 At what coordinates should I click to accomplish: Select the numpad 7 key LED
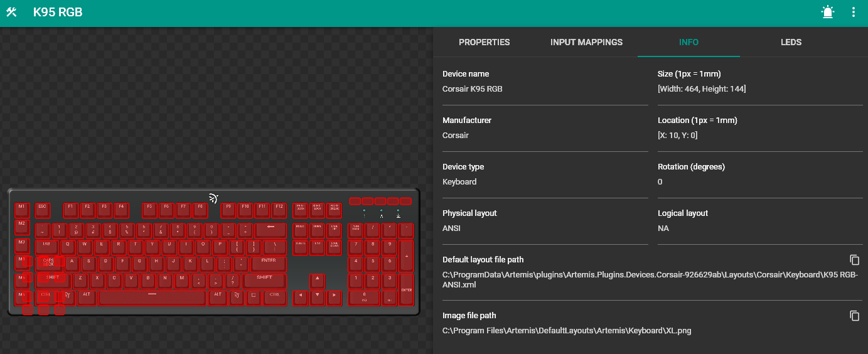(x=356, y=247)
